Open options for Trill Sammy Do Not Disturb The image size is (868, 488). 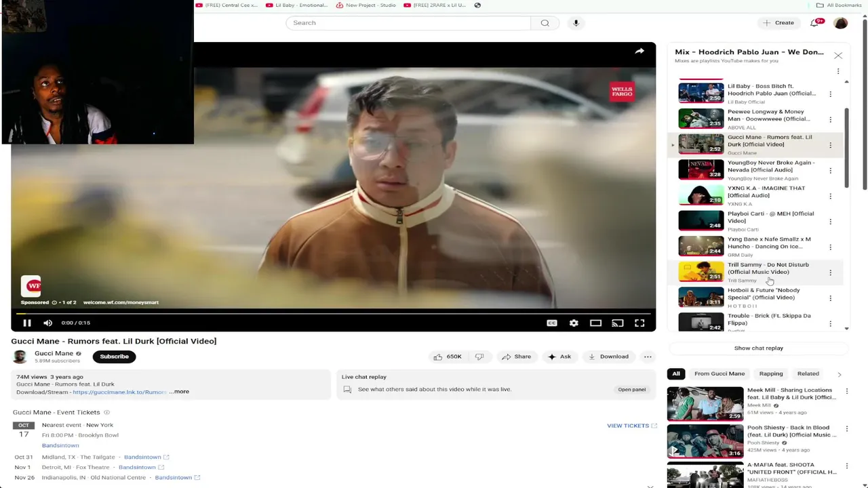coord(830,272)
